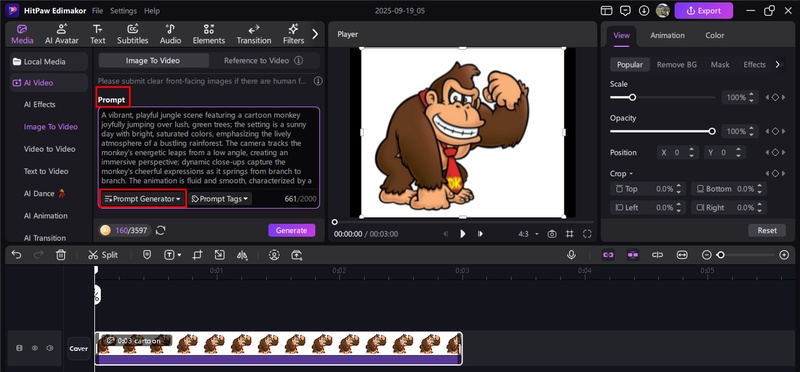Screen dimensions: 800x372
Task: Click the mirror flip icon in timeline toolbar
Action: (x=242, y=255)
